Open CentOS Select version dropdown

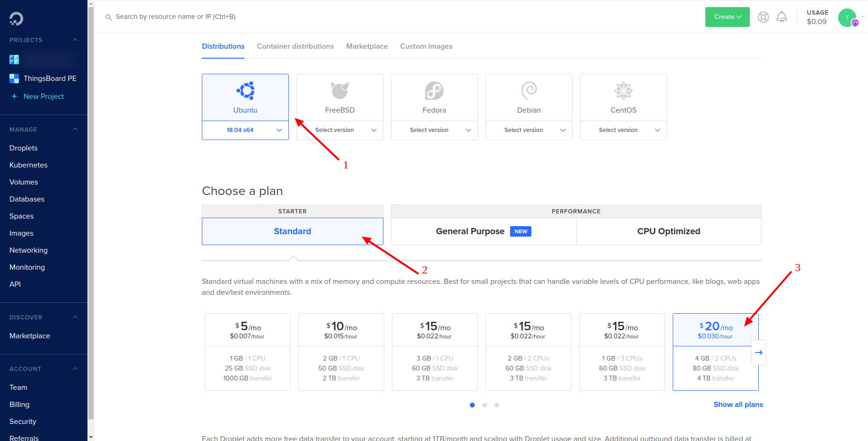pos(624,130)
